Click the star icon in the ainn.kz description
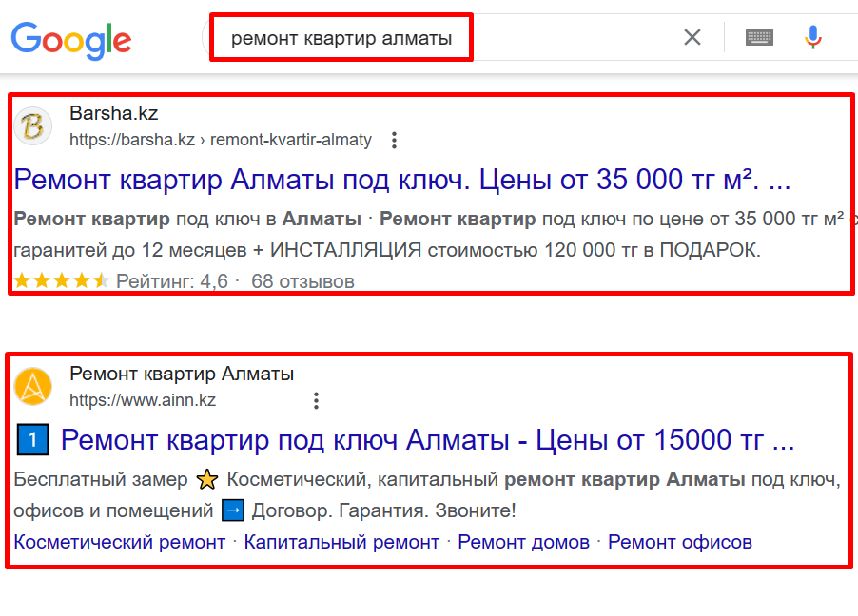The image size is (858, 616). coord(207,480)
